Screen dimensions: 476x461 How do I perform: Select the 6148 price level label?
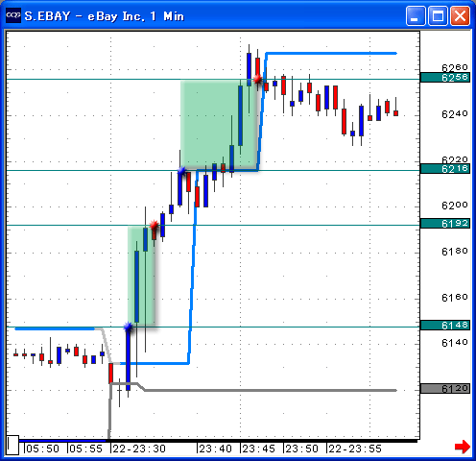click(445, 326)
